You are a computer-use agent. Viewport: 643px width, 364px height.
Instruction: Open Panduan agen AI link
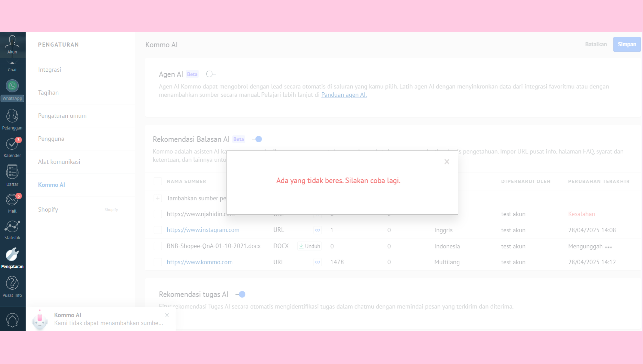344,95
